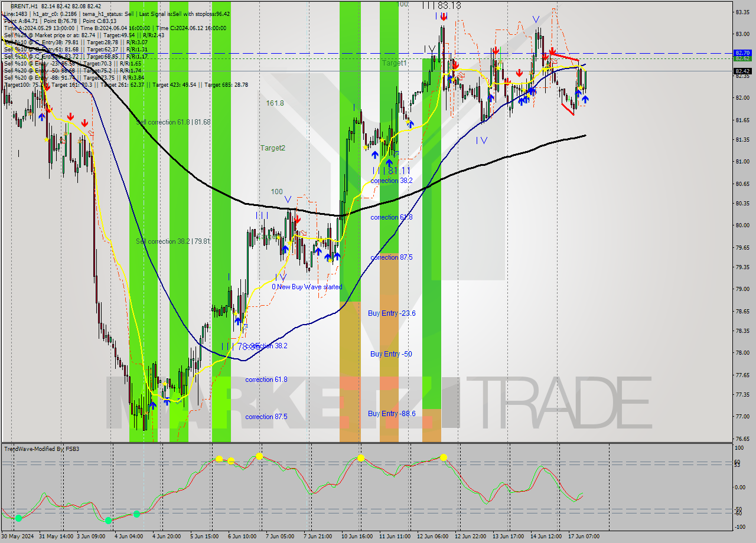Click the '10 Jun 16:00' time label

(357, 537)
